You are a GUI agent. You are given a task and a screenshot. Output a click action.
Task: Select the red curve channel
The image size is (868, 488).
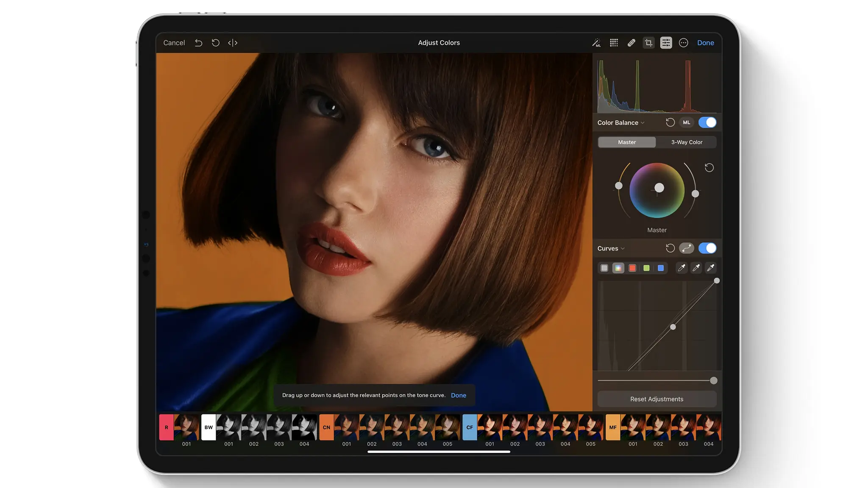click(x=632, y=268)
